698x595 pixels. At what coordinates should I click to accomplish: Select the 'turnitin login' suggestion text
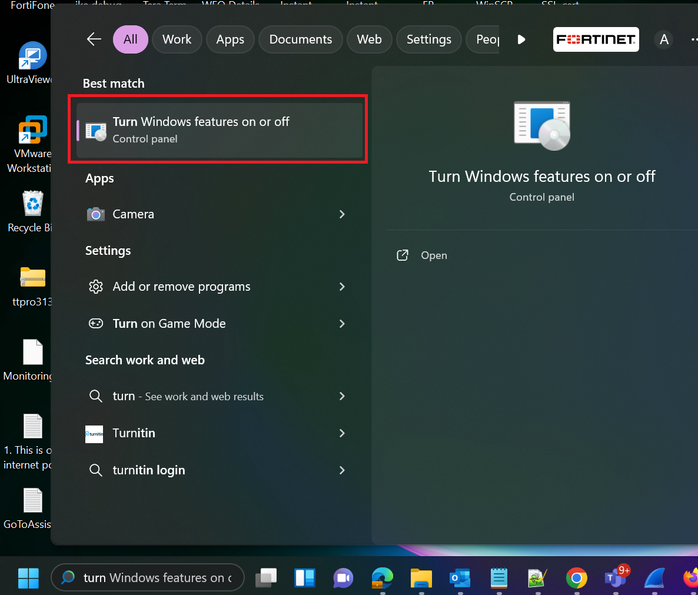pyautogui.click(x=149, y=470)
